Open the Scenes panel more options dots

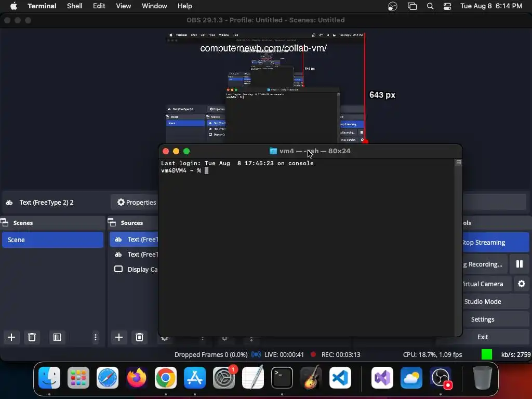pyautogui.click(x=96, y=337)
